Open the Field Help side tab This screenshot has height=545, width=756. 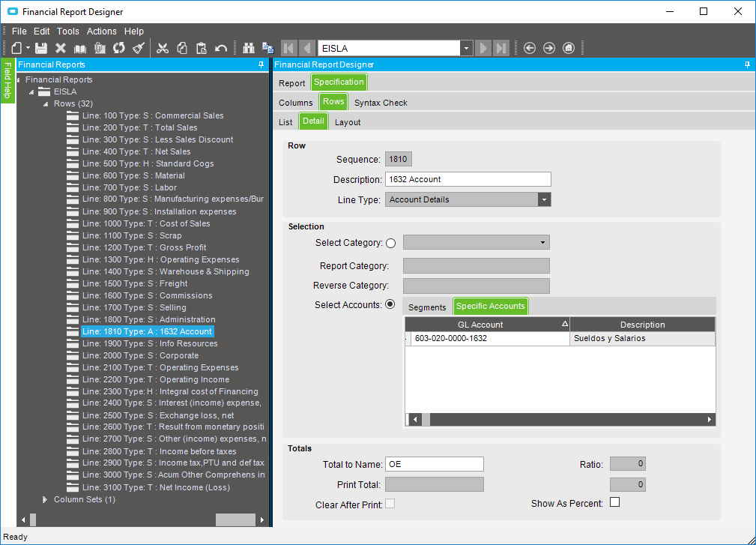[7, 80]
